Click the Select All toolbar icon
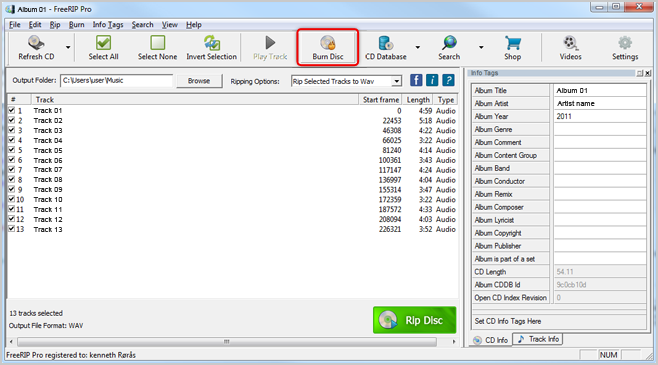This screenshot has width=658, height=365. [103, 43]
